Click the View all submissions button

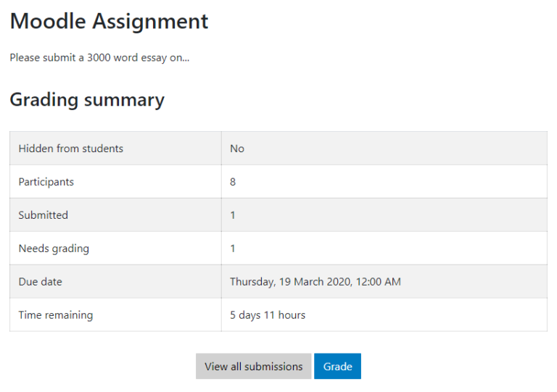coord(253,366)
